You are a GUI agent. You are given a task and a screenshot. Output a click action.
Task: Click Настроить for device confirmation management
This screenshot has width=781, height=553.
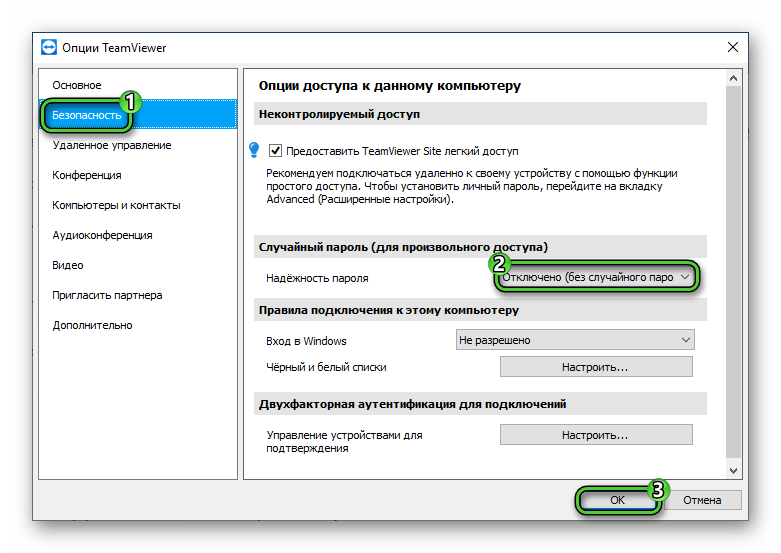[x=596, y=435]
